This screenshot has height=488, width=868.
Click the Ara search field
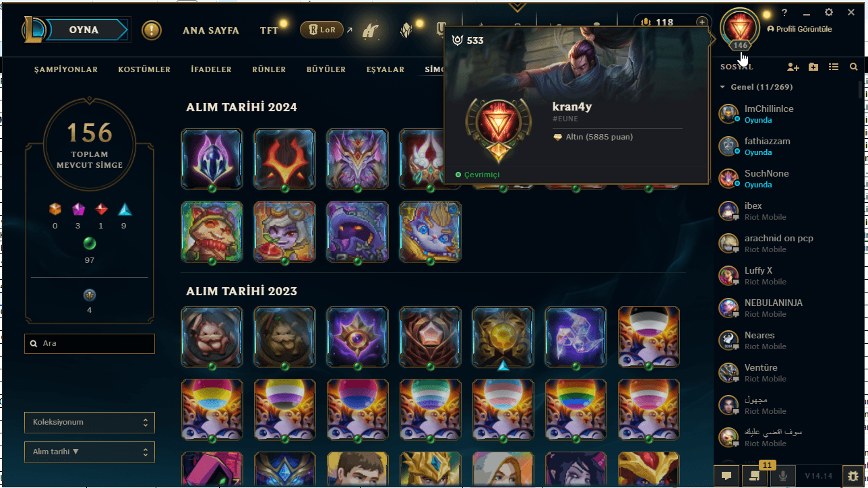tap(90, 344)
